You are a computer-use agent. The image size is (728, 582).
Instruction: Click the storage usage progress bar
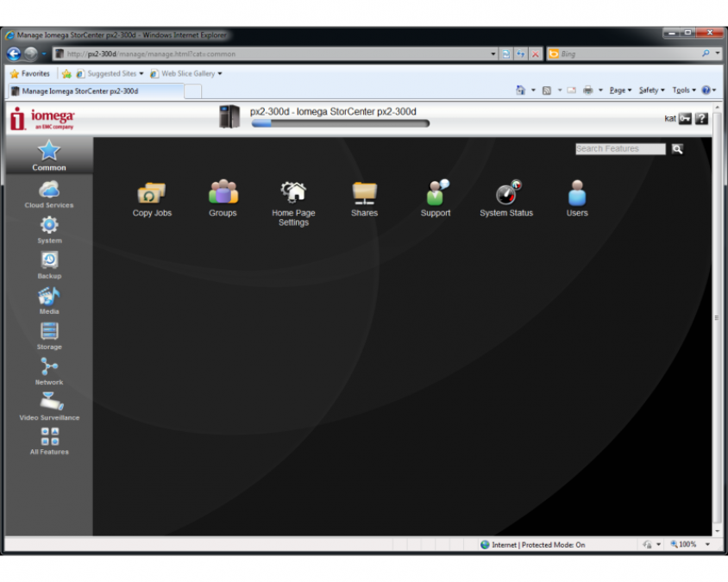pos(340,123)
